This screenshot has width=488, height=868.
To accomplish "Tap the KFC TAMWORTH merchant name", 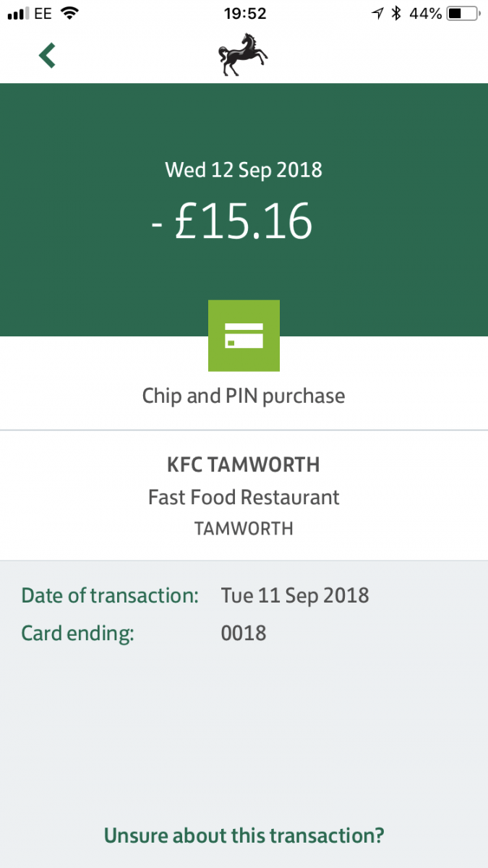I will coord(244,464).
